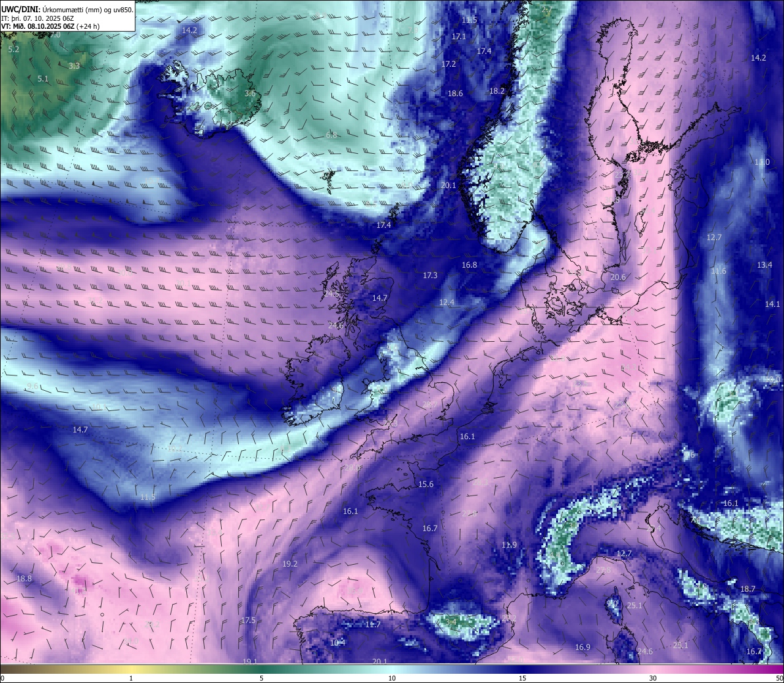
Task: Click the 30 tick on the color scale
Action: 653,679
